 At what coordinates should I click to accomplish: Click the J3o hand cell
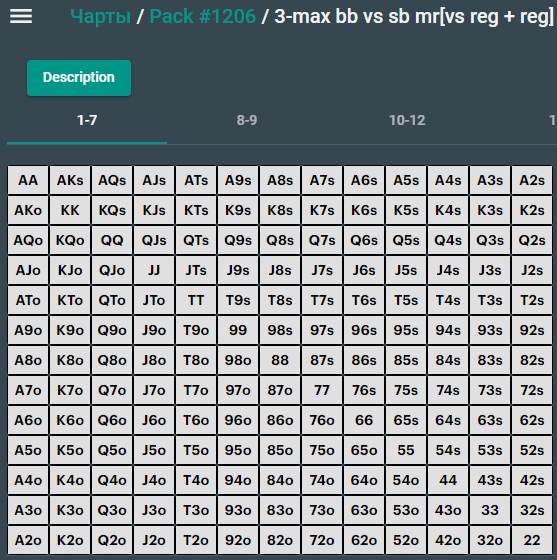[x=154, y=510]
